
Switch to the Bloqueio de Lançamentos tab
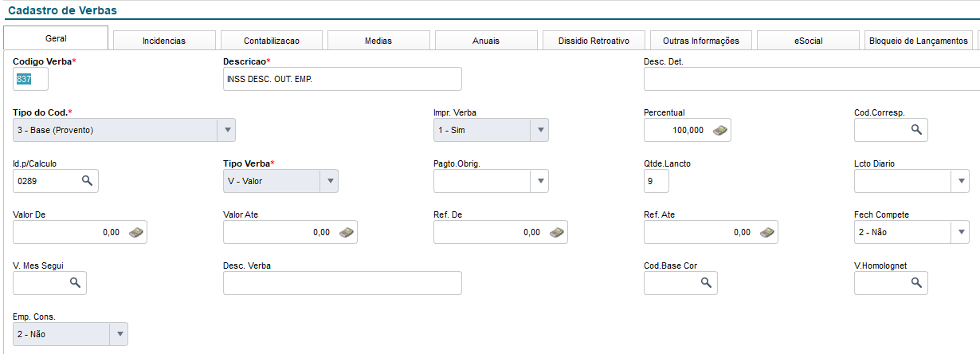919,41
